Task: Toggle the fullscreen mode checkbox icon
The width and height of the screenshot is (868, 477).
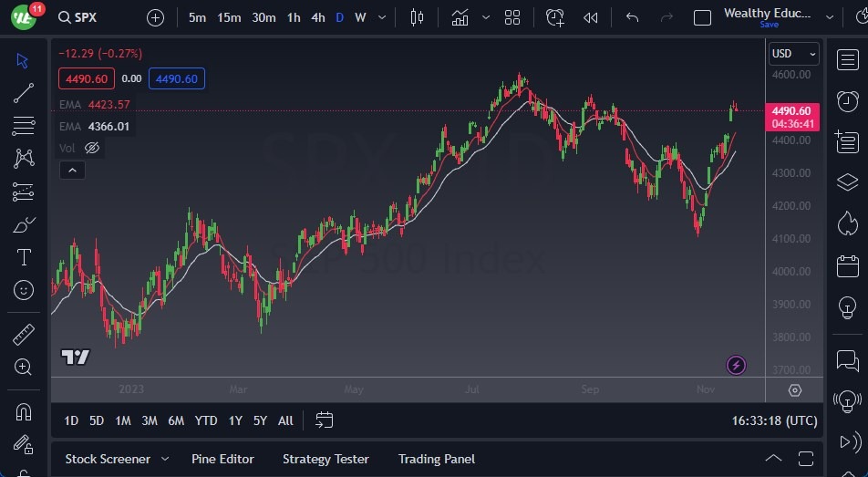Action: pos(702,17)
